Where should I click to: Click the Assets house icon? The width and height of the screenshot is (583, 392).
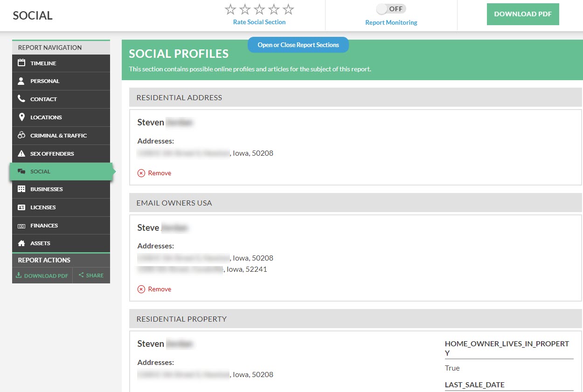[21, 243]
